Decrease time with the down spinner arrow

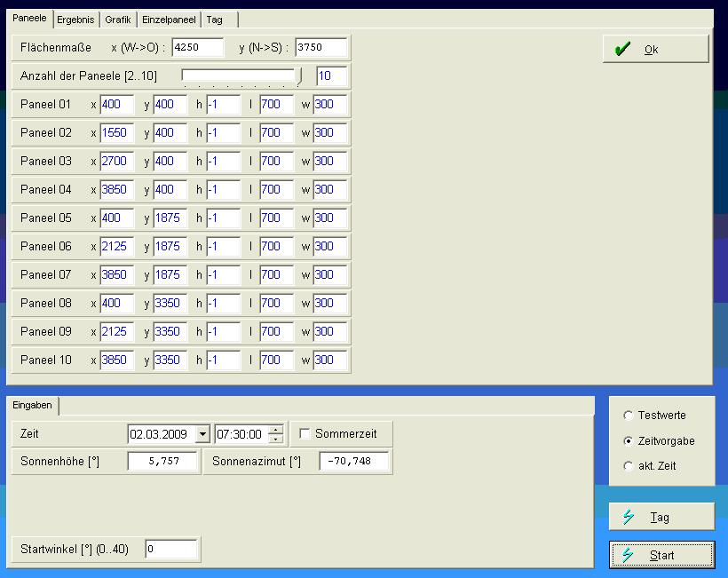coord(276,439)
